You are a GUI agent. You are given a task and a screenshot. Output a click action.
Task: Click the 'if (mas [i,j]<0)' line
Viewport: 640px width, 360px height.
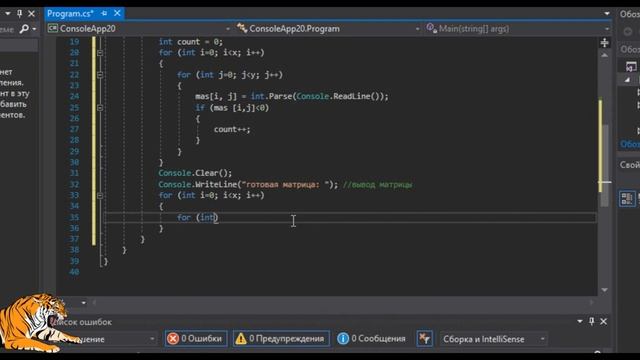click(x=232, y=108)
